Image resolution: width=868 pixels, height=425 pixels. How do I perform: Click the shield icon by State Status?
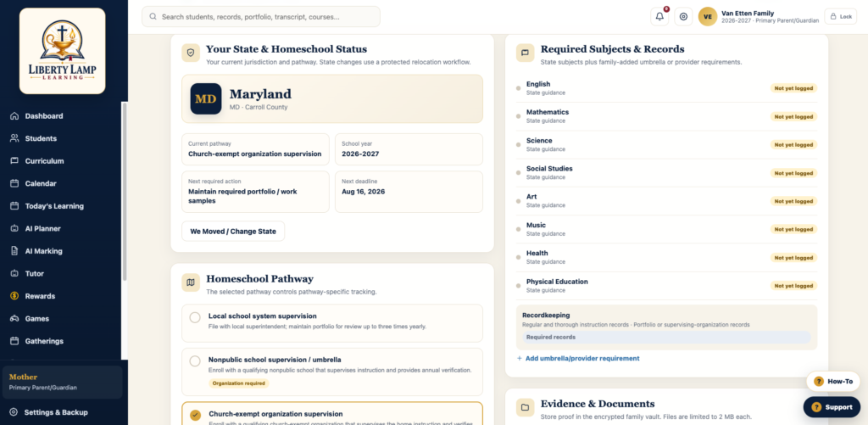click(x=191, y=53)
